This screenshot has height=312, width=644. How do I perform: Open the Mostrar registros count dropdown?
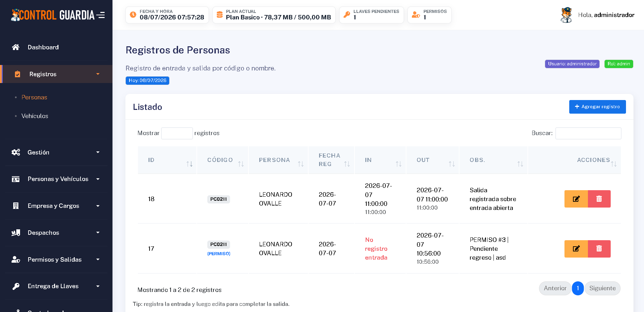(x=177, y=133)
